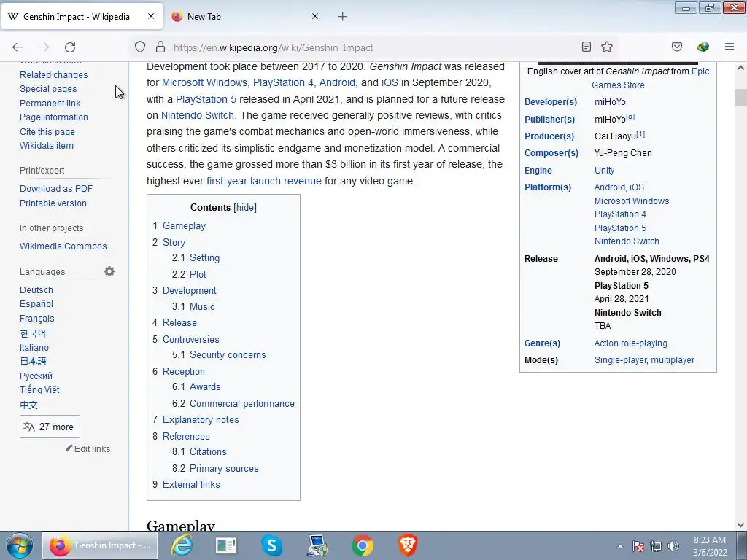Open Action role-playing genre link

click(631, 343)
